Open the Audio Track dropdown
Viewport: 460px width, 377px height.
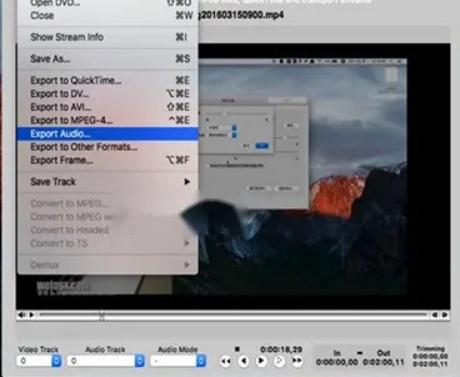[x=140, y=361]
